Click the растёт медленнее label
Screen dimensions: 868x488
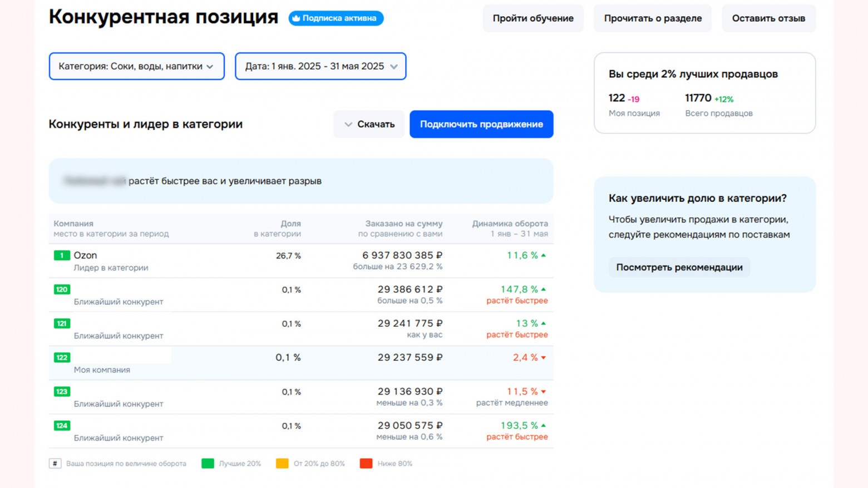tap(512, 403)
